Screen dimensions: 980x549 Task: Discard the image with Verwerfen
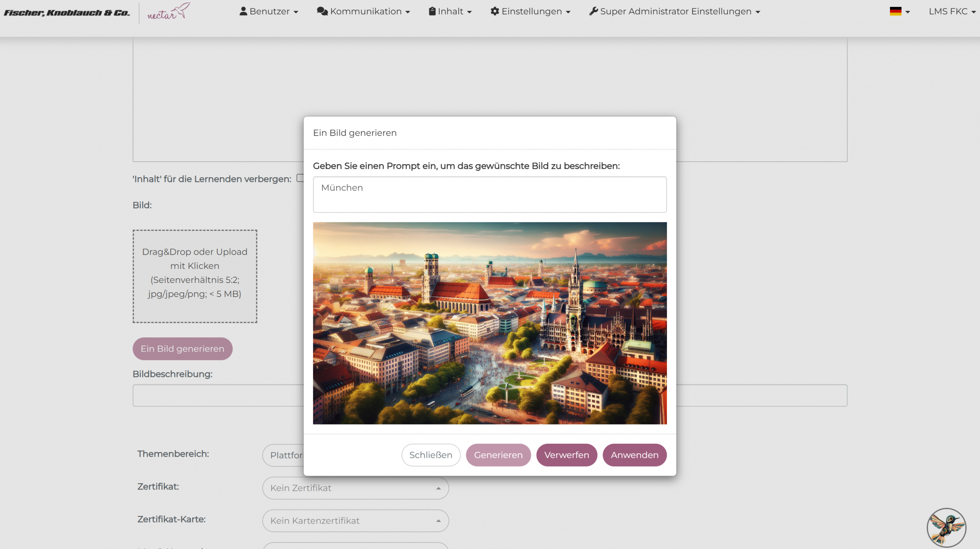[x=567, y=455]
